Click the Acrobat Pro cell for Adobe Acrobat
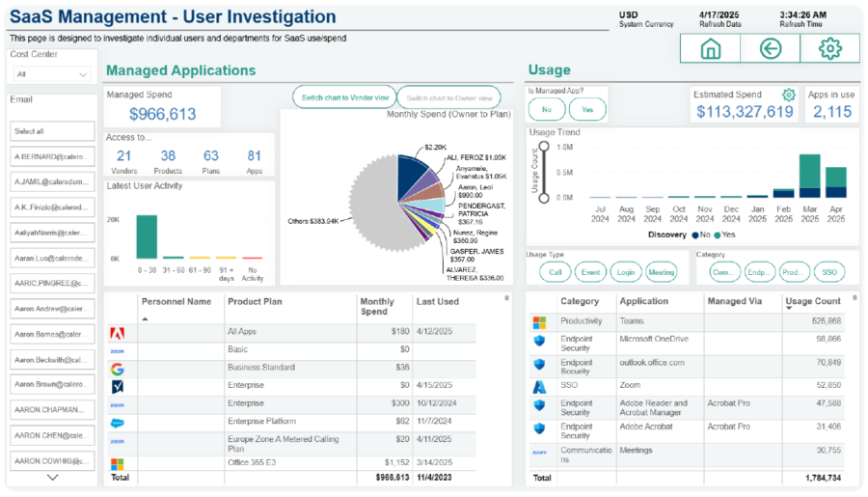 [728, 427]
